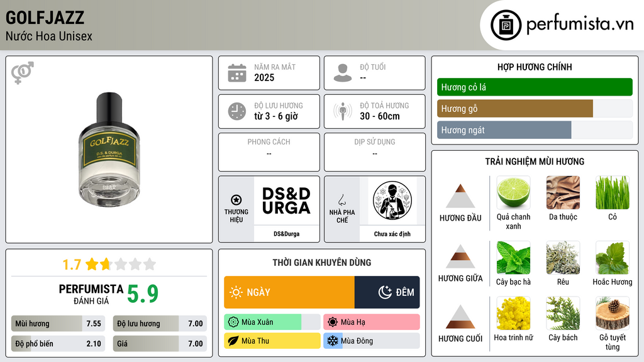Click the sun icon in the Ngày bar
This screenshot has height=362, width=644.
[x=236, y=292]
